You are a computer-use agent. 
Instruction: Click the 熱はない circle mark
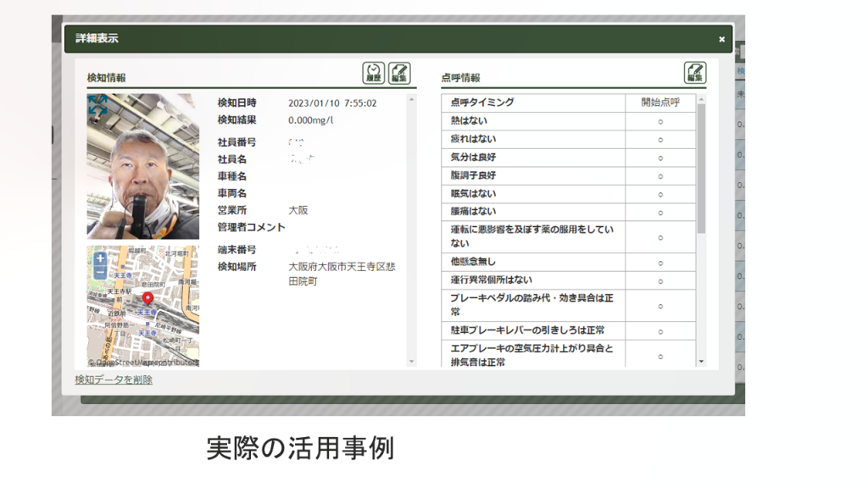(660, 121)
